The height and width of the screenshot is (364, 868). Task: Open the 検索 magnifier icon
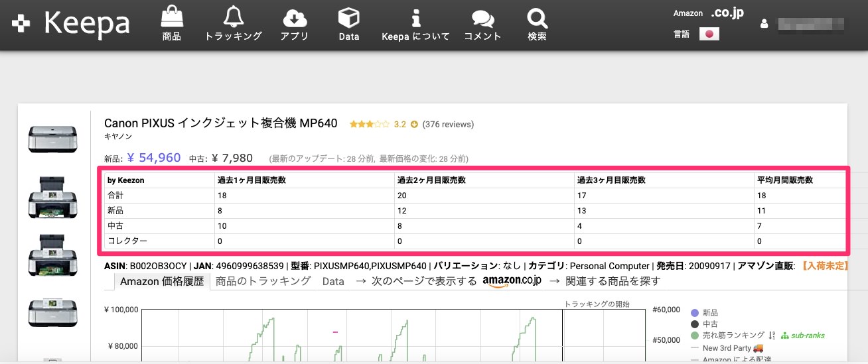(x=537, y=18)
